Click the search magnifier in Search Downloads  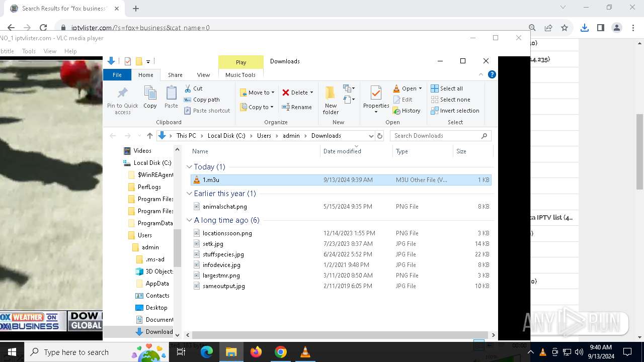(484, 136)
